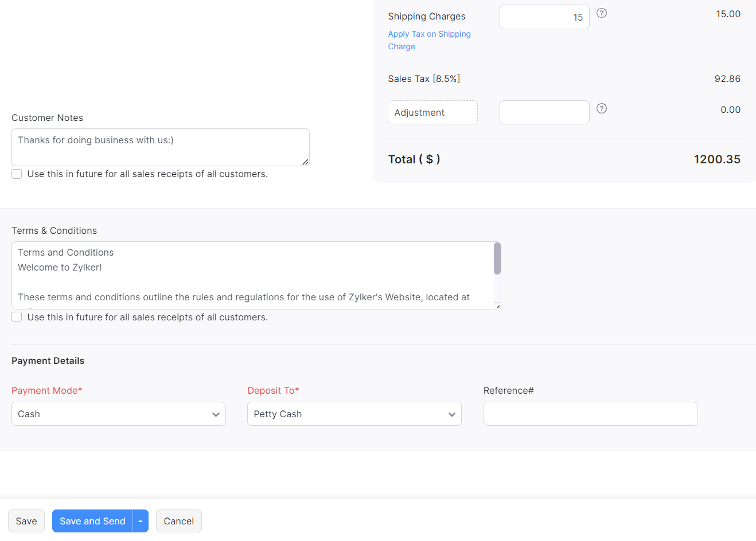Viewport: 756px width, 541px height.
Task: Open the Save and Send arrow menu
Action: point(141,521)
